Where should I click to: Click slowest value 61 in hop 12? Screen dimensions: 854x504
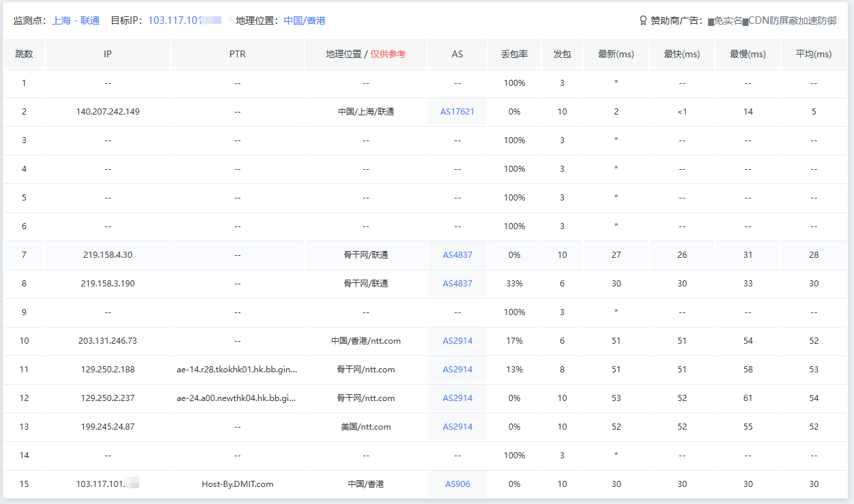[748, 398]
